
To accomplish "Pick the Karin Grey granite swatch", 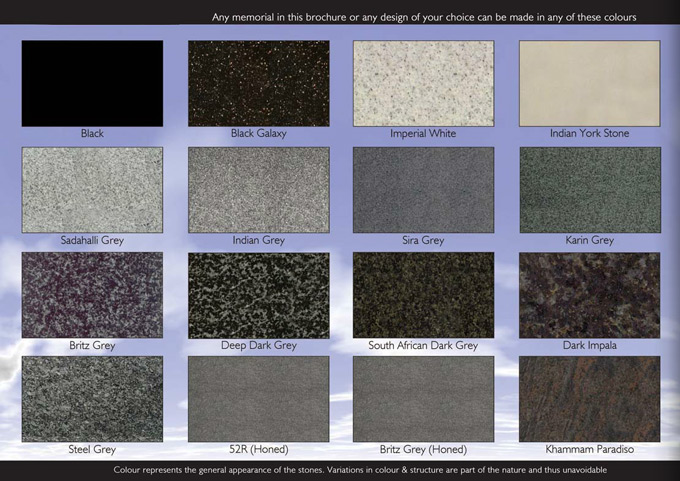I will (x=590, y=190).
